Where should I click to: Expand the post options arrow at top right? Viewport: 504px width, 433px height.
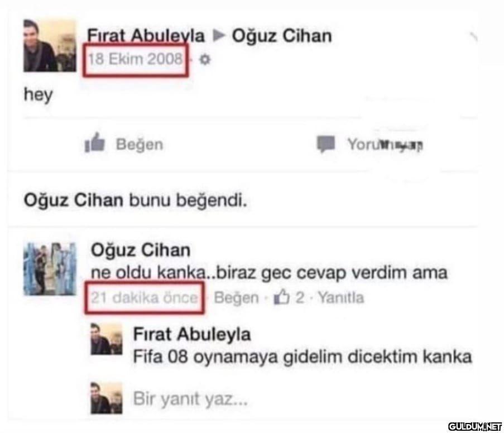coord(473,36)
